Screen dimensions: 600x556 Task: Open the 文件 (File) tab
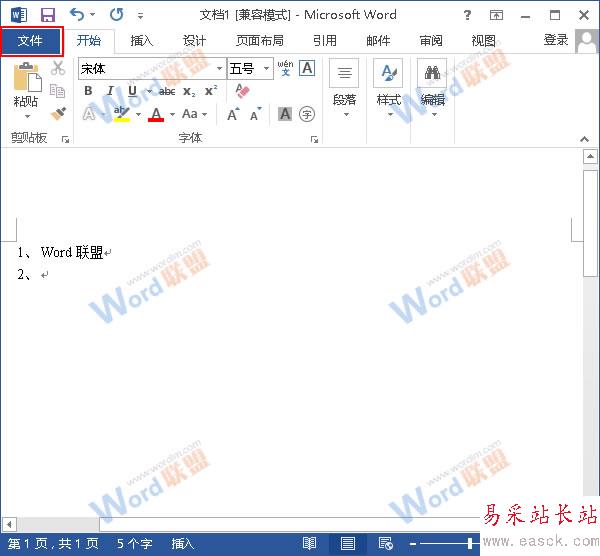[x=31, y=41]
